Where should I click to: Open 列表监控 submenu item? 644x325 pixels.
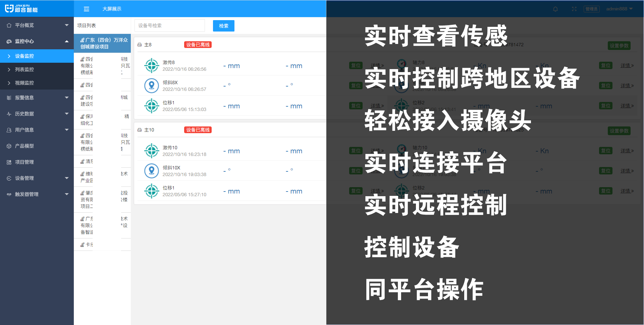(x=37, y=69)
